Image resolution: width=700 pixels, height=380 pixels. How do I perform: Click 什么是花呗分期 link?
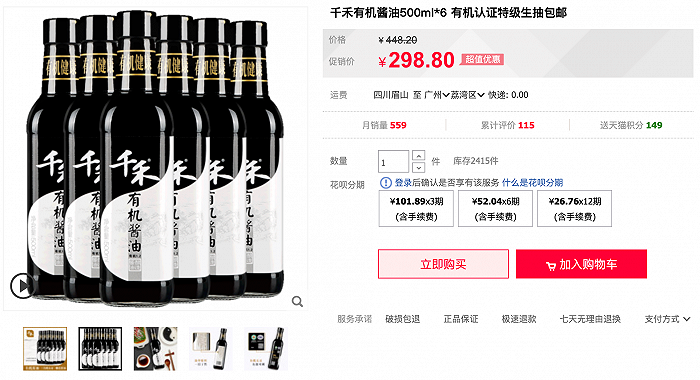click(x=533, y=183)
